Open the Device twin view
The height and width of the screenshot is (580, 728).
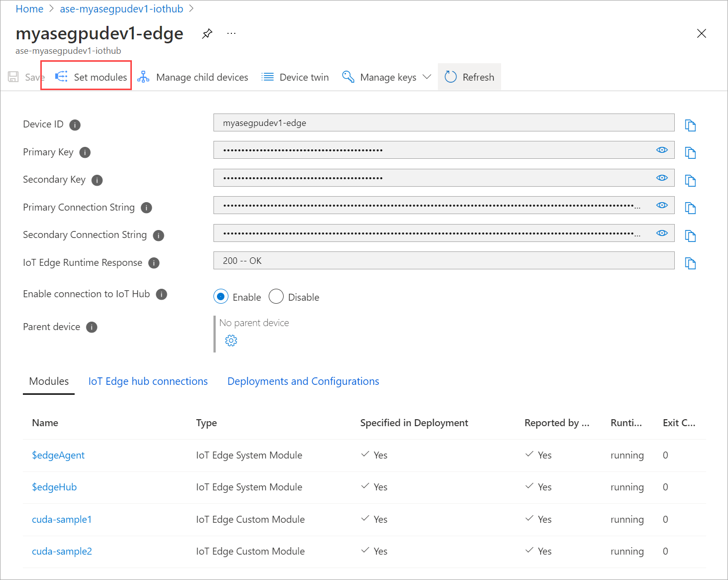pos(295,77)
